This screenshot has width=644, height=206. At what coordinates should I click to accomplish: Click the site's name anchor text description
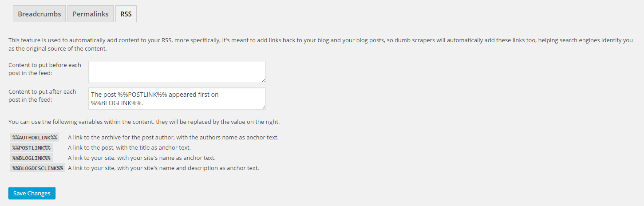pos(142,158)
